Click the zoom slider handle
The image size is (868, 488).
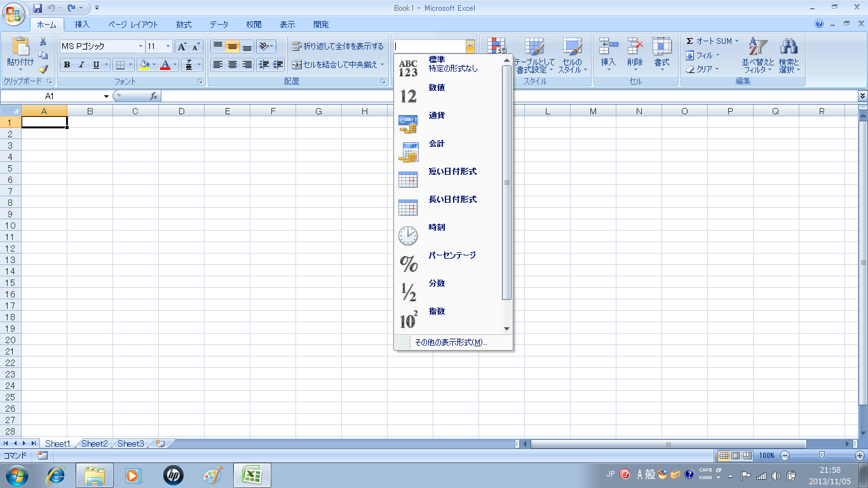[x=822, y=456]
